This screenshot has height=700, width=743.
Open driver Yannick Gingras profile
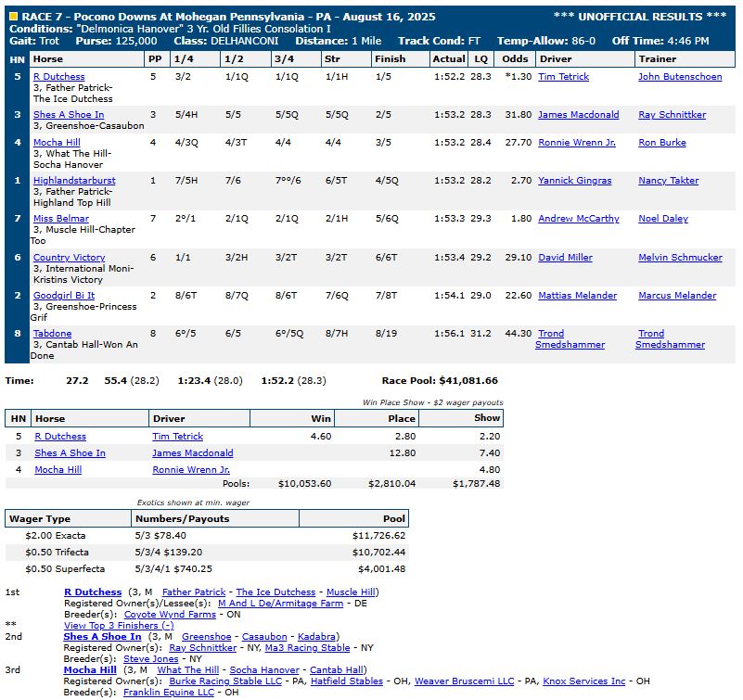click(x=574, y=181)
